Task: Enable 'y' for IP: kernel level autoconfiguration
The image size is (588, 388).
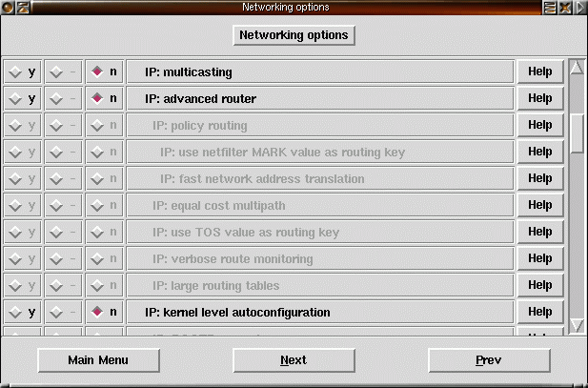Action: (x=21, y=312)
